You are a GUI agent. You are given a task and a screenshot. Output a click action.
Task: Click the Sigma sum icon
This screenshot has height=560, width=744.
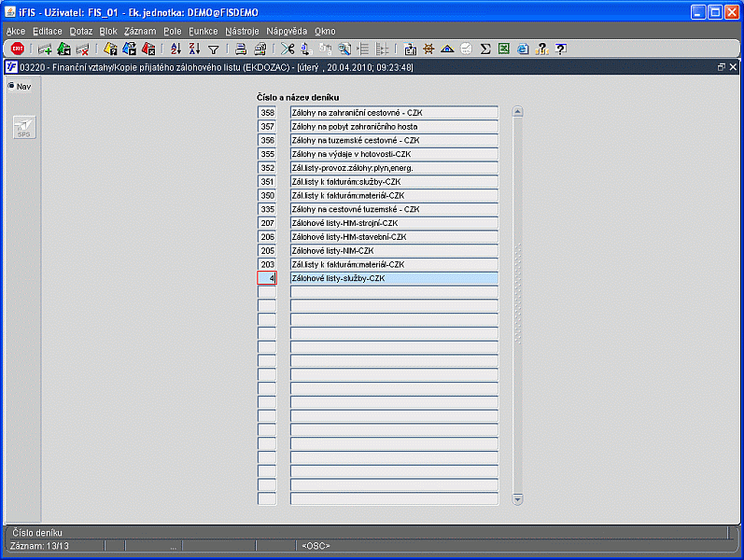pos(484,49)
